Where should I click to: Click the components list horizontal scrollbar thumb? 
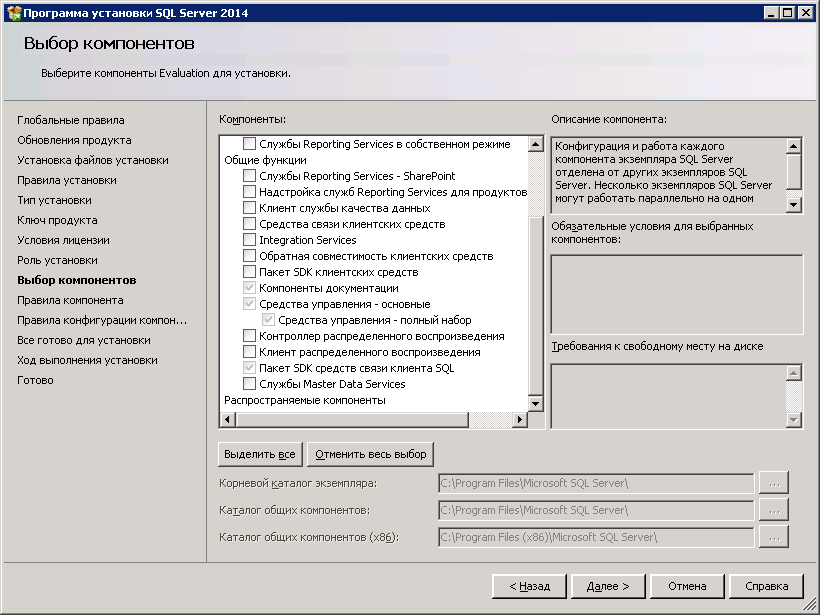(x=352, y=419)
